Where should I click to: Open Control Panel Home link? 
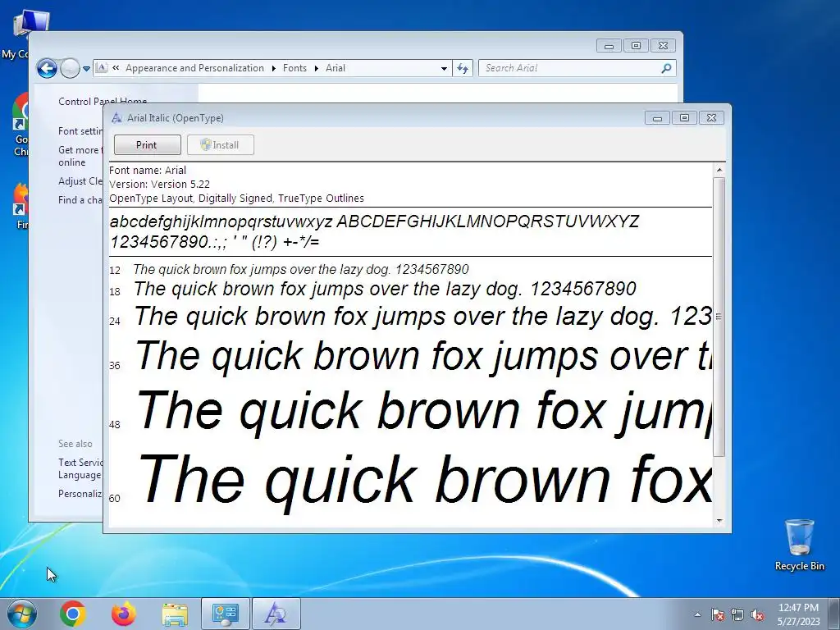click(x=103, y=101)
